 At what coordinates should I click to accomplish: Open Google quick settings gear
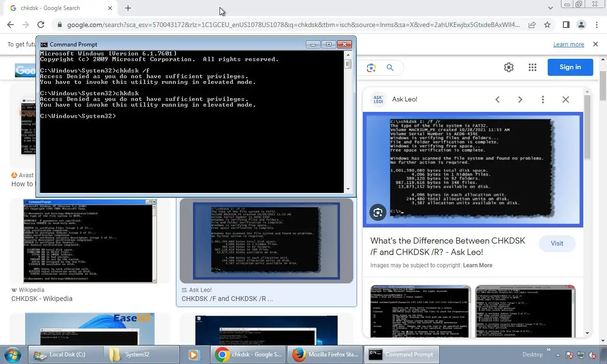[x=509, y=67]
